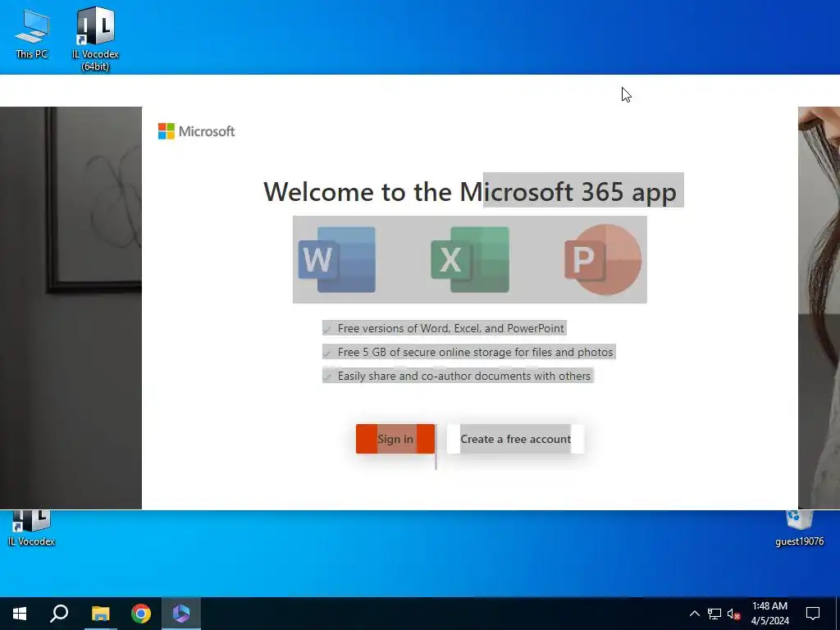Select the heading 'Welcome to the Microsoft 365 app'
Viewport: 840px width, 630px height.
coord(470,191)
